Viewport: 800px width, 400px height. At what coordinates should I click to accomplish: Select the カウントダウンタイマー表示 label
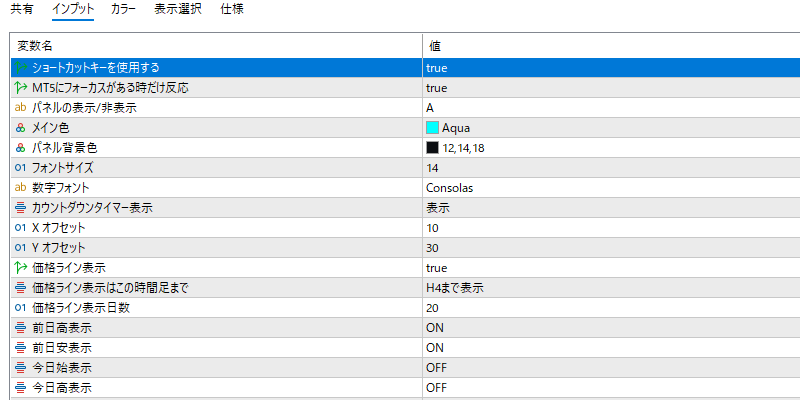92,208
